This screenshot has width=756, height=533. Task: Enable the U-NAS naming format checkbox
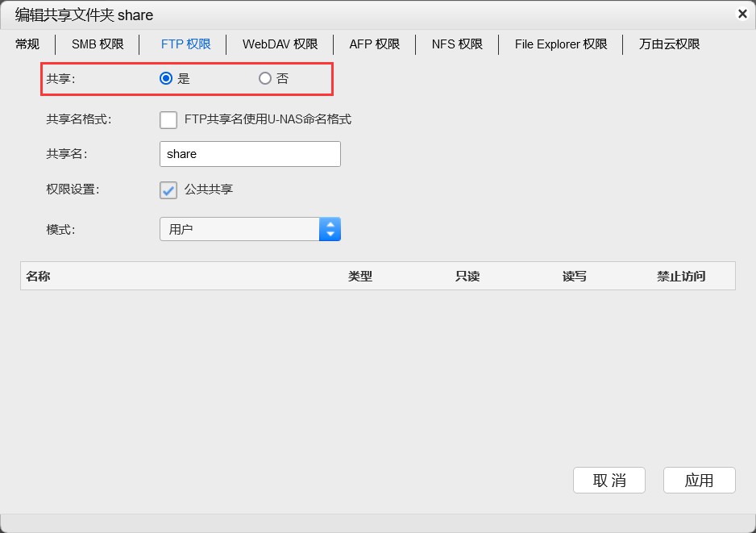[x=168, y=119]
